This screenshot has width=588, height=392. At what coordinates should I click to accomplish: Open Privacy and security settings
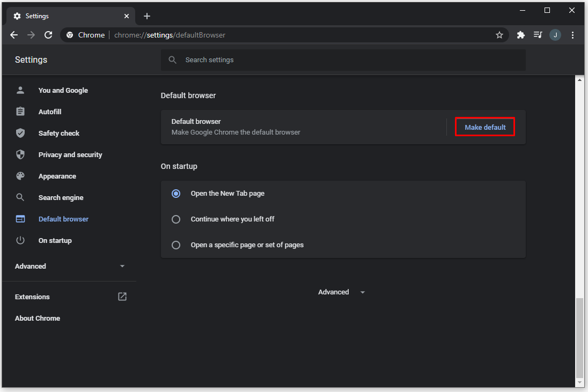[x=70, y=155]
